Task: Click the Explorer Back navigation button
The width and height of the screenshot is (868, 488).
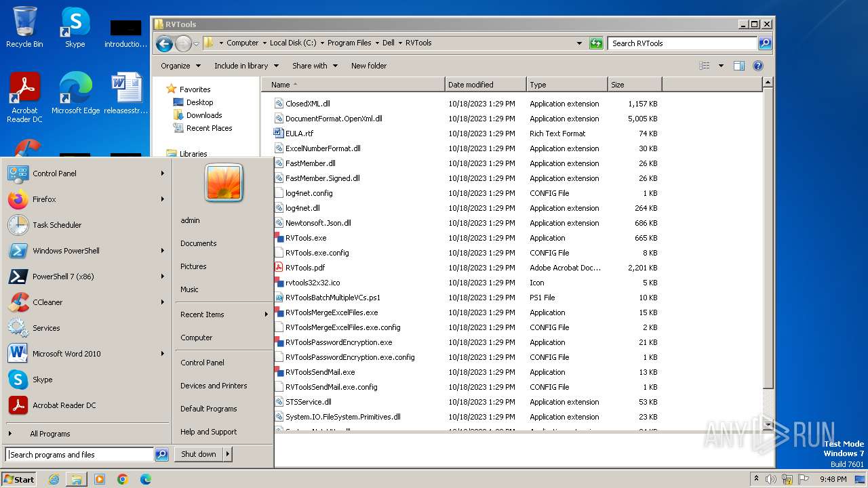Action: (x=164, y=44)
